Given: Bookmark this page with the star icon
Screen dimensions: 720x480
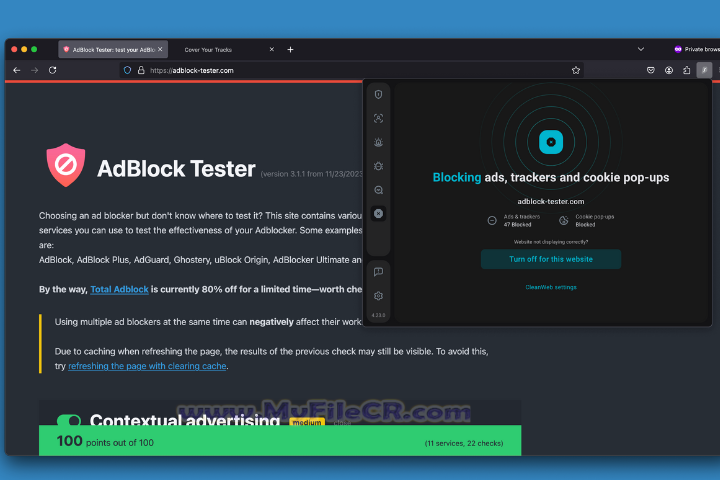Looking at the screenshot, I should [576, 70].
